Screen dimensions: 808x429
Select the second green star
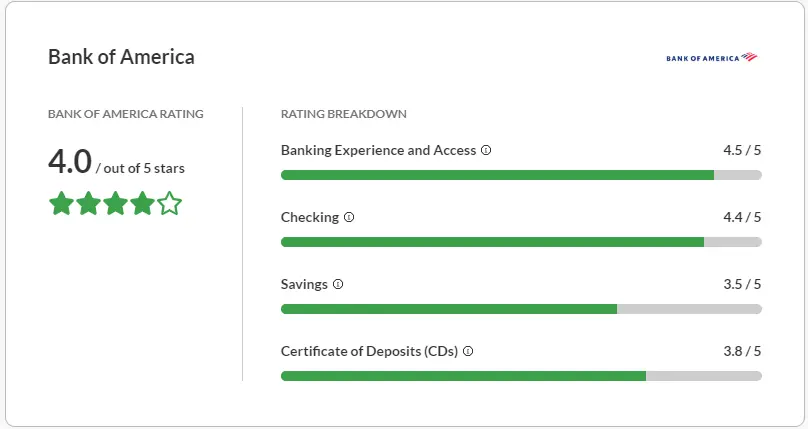tap(88, 203)
